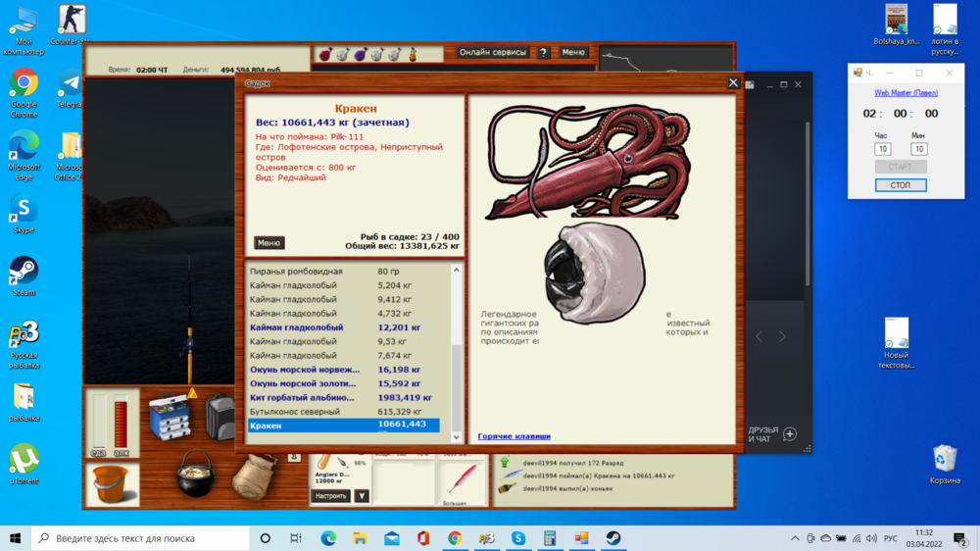980x551 pixels.
Task: Open the Горячие клавиши link
Action: [514, 436]
